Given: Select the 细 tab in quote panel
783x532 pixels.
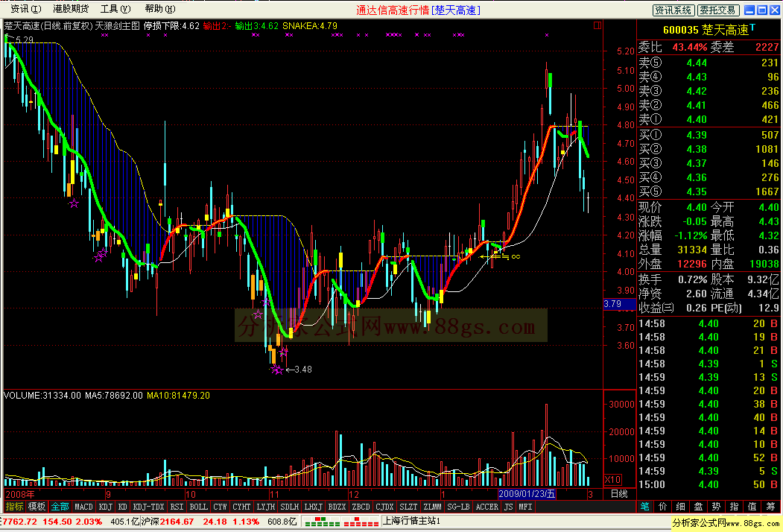Looking at the screenshot, I should 681,507.
